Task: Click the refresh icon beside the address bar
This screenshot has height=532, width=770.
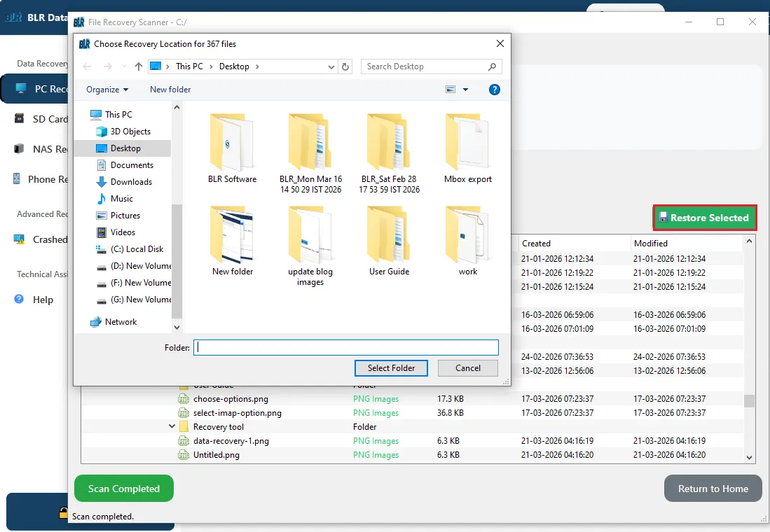Action: coord(345,66)
